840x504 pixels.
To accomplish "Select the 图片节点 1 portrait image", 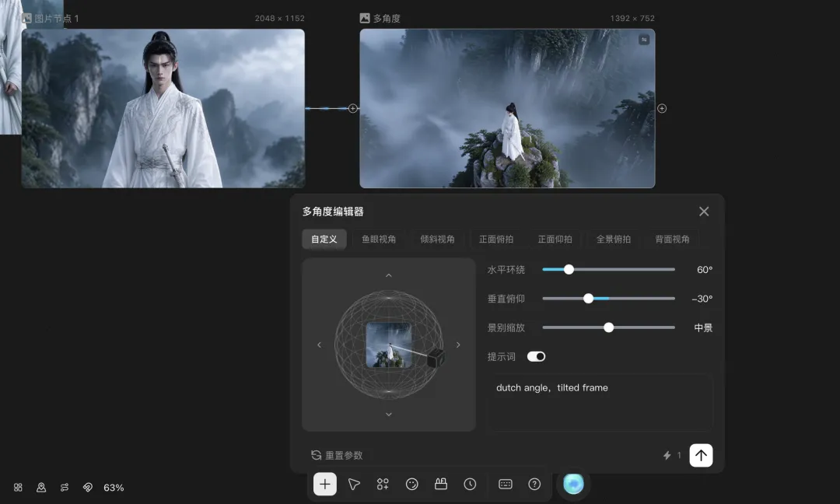I will coord(163,108).
